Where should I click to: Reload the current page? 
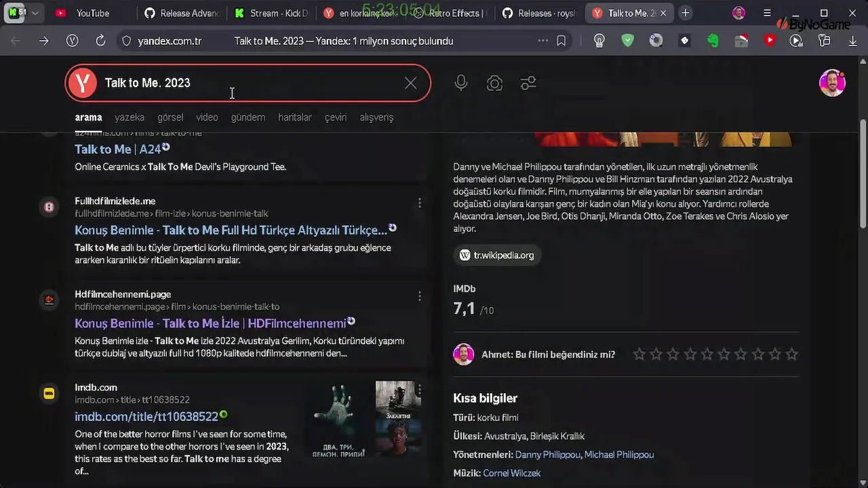100,41
